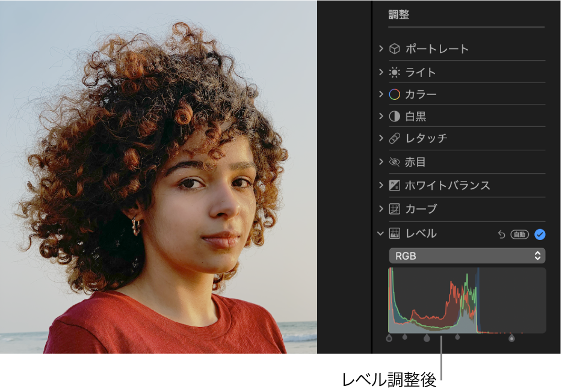562x392 pixels.
Task: Toggle the blue レベル enabled checkmark
Action: pos(540,234)
